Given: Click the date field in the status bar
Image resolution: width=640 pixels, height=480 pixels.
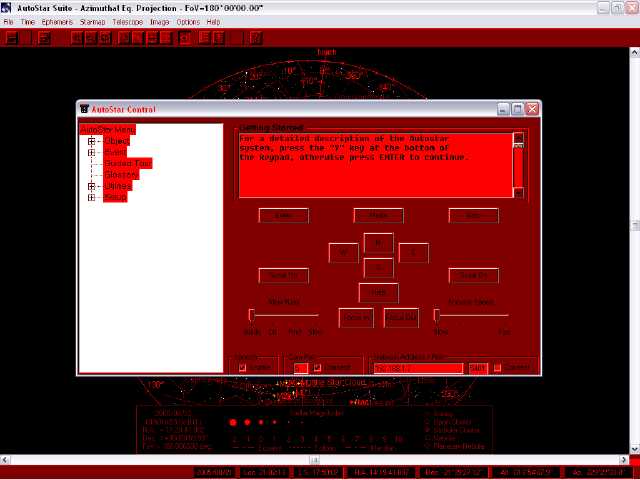Looking at the screenshot, I should coord(214,473).
